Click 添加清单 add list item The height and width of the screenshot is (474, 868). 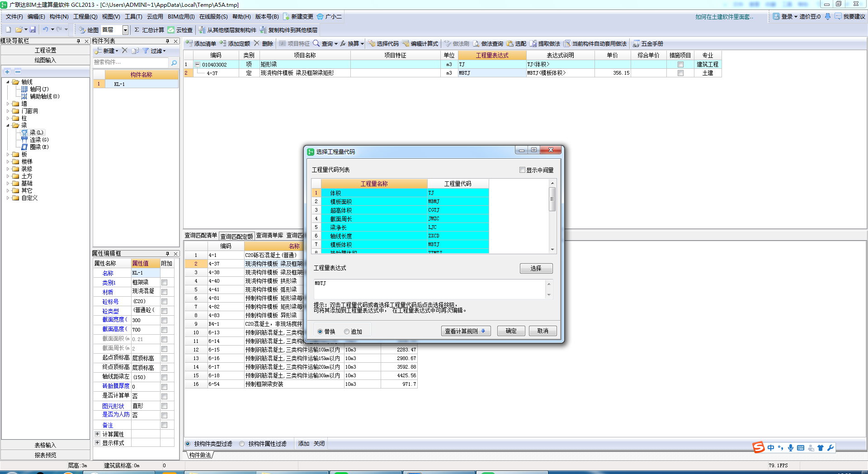click(x=201, y=43)
